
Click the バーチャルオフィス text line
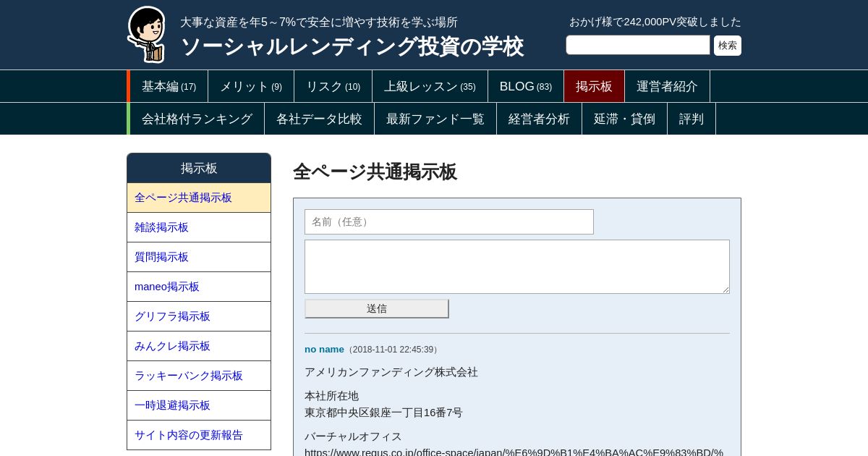[353, 436]
